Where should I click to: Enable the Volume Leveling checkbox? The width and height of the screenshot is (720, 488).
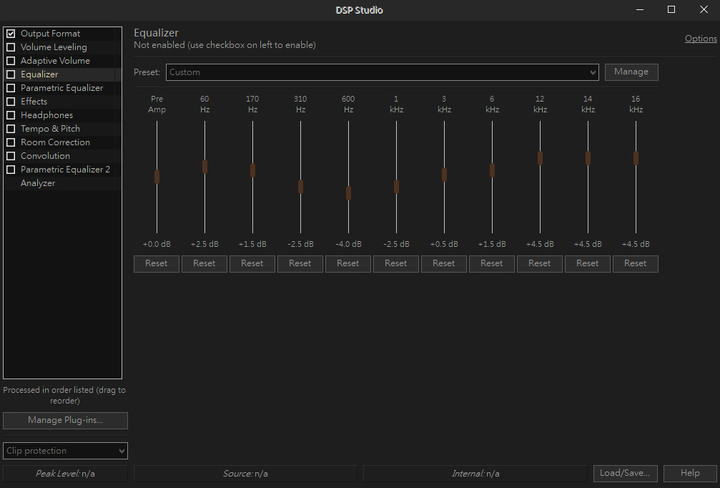pos(11,47)
